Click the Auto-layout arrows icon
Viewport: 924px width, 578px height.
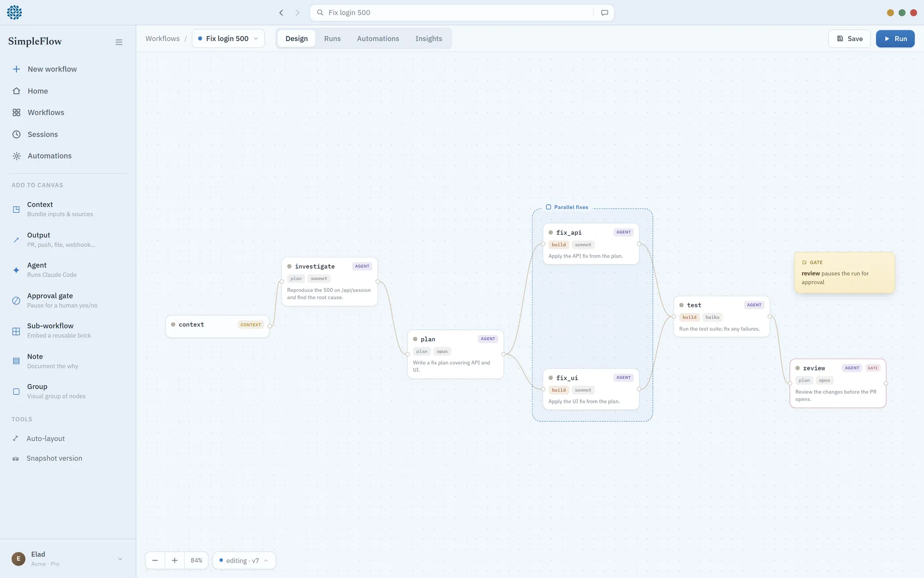pyautogui.click(x=15, y=438)
